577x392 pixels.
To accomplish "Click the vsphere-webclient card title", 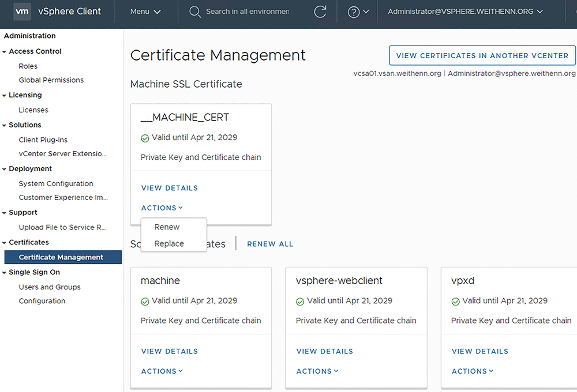I will [339, 281].
